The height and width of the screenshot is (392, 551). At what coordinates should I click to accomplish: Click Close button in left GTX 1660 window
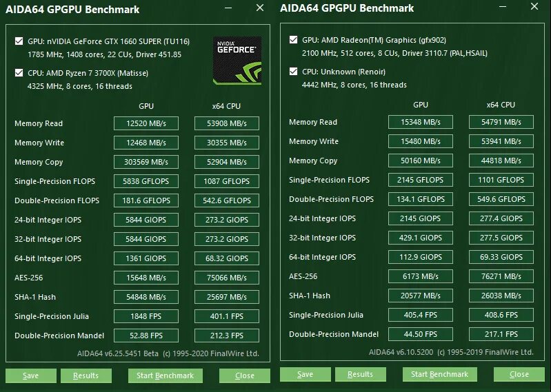pyautogui.click(x=245, y=375)
